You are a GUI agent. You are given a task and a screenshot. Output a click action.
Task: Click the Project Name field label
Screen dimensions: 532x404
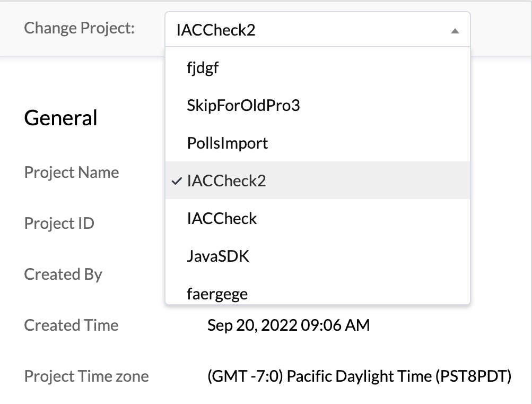[72, 173]
